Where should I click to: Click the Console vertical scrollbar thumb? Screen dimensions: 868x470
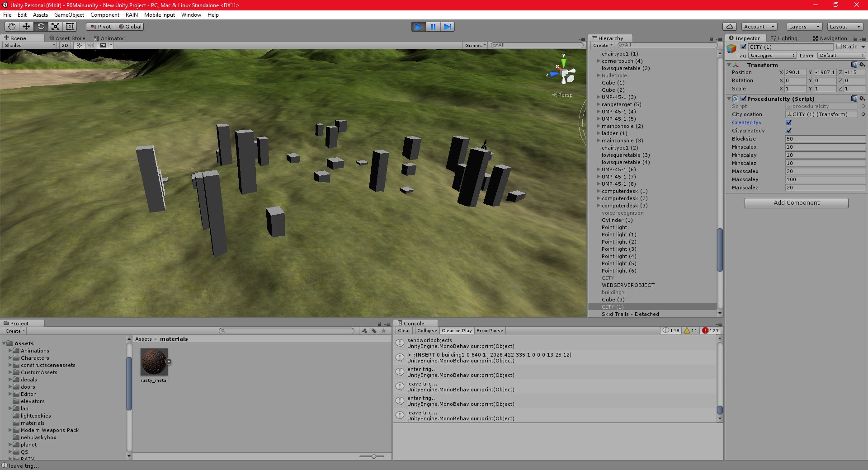pos(720,410)
